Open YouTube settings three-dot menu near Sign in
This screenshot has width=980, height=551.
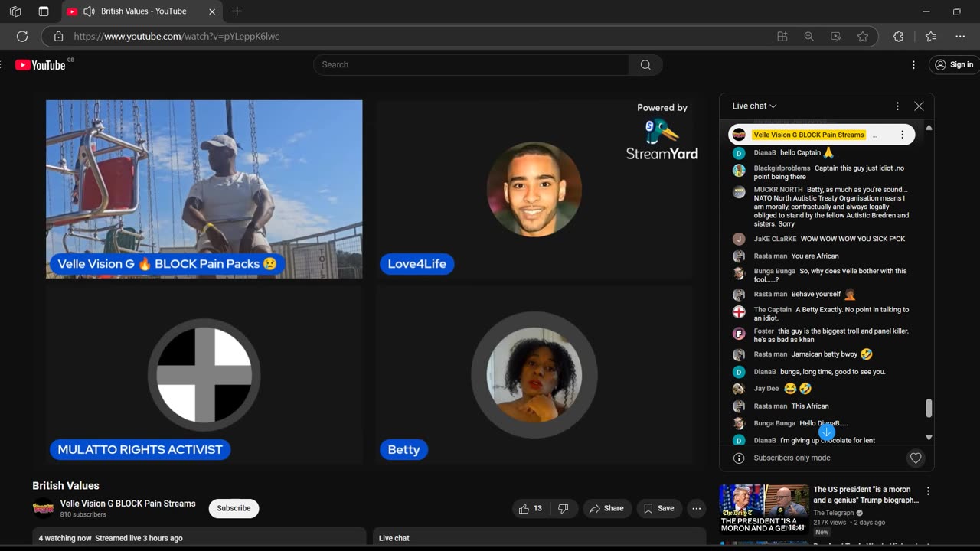(913, 65)
